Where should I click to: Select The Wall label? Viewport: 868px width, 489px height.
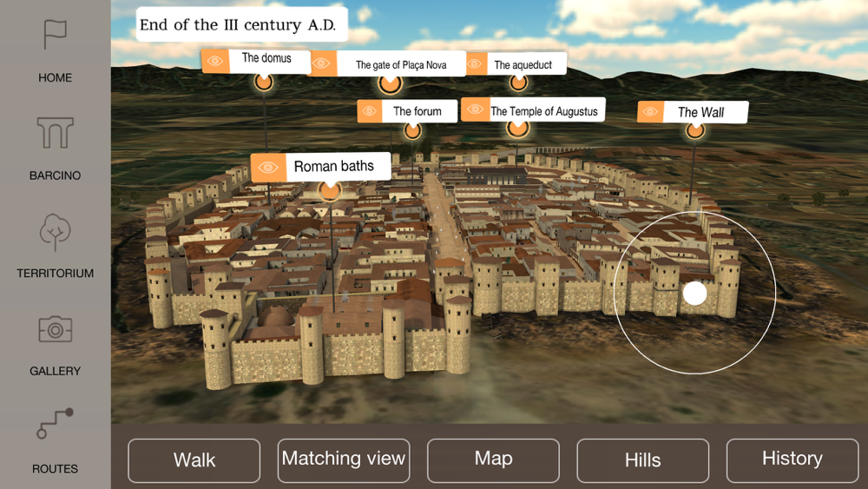[x=700, y=112]
